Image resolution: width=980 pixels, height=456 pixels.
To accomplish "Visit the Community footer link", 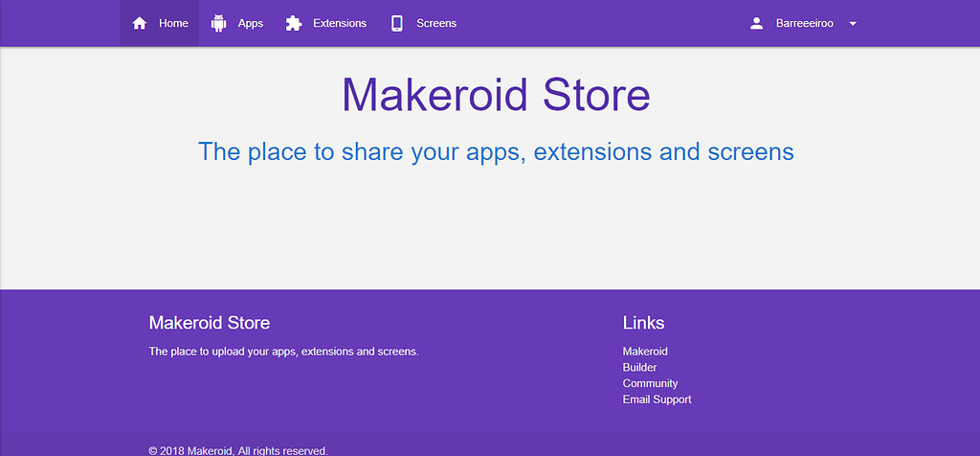I will pos(650,383).
